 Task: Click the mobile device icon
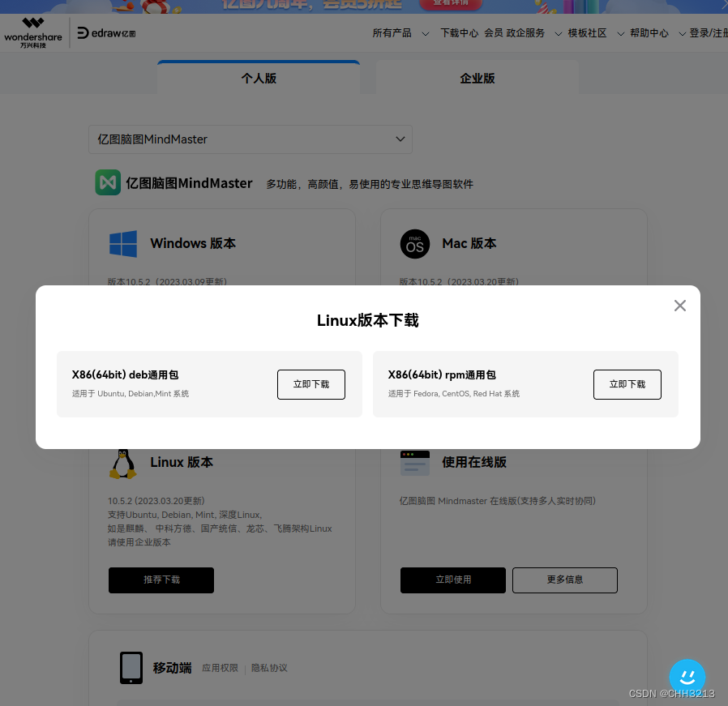click(131, 668)
